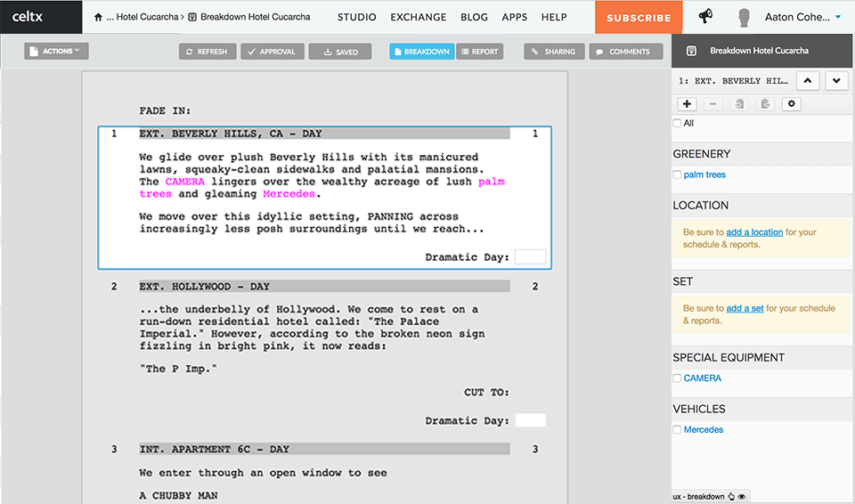
Task: Switch to REPORT view
Action: pyautogui.click(x=480, y=52)
